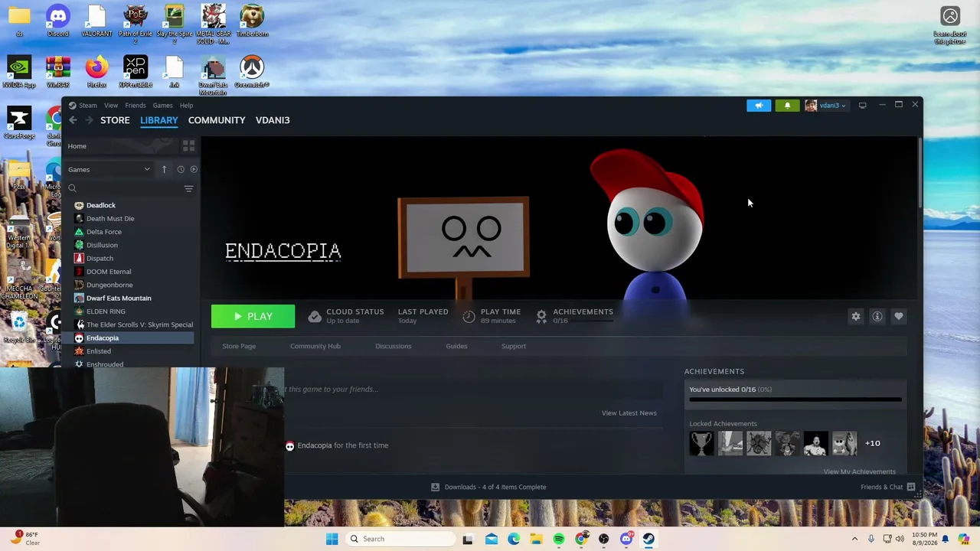Viewport: 980px width, 551px height.
Task: Switch Steam to Big Picture mode icon
Action: tap(862, 106)
